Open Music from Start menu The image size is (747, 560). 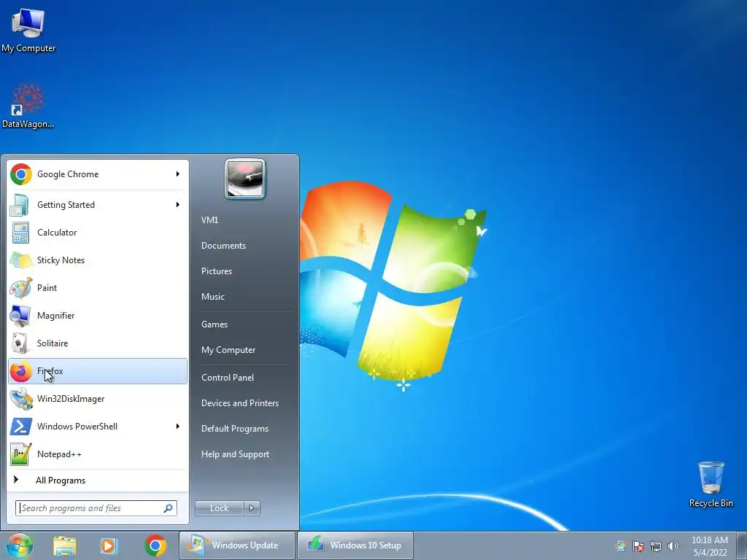tap(213, 297)
